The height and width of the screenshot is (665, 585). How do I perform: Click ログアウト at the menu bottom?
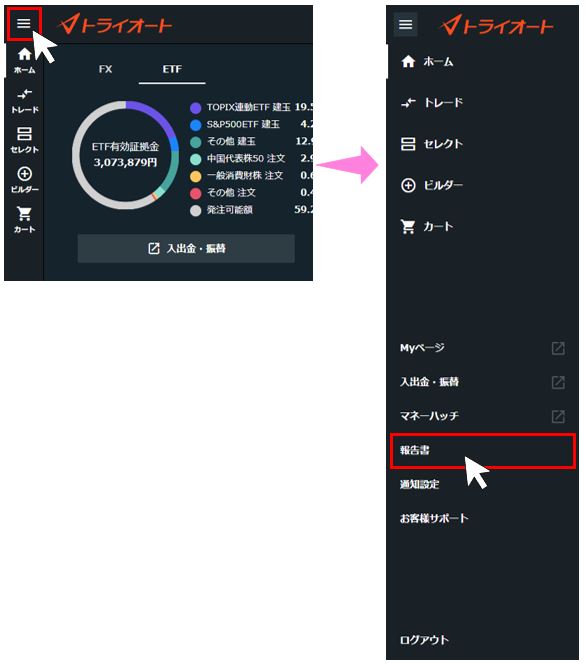point(424,640)
